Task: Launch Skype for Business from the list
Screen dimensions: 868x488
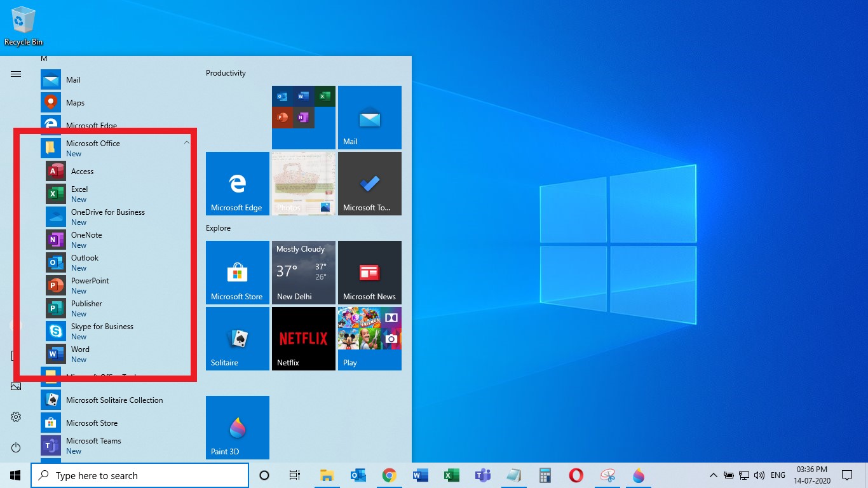Action: pos(118,332)
